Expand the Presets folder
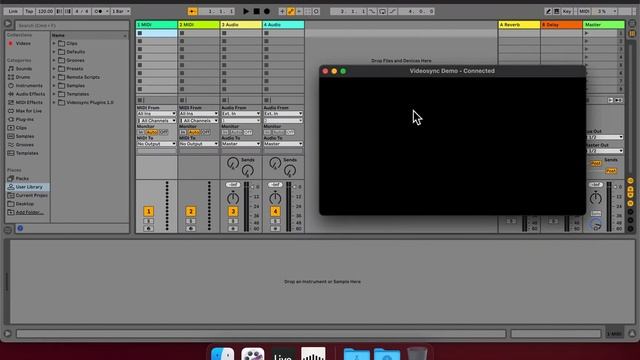 54,69
